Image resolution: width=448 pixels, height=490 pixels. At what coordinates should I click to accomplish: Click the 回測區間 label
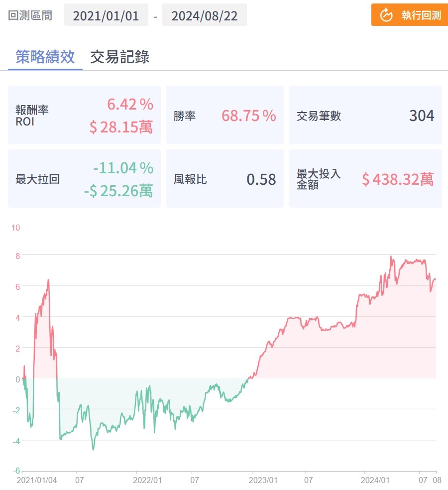click(x=30, y=15)
